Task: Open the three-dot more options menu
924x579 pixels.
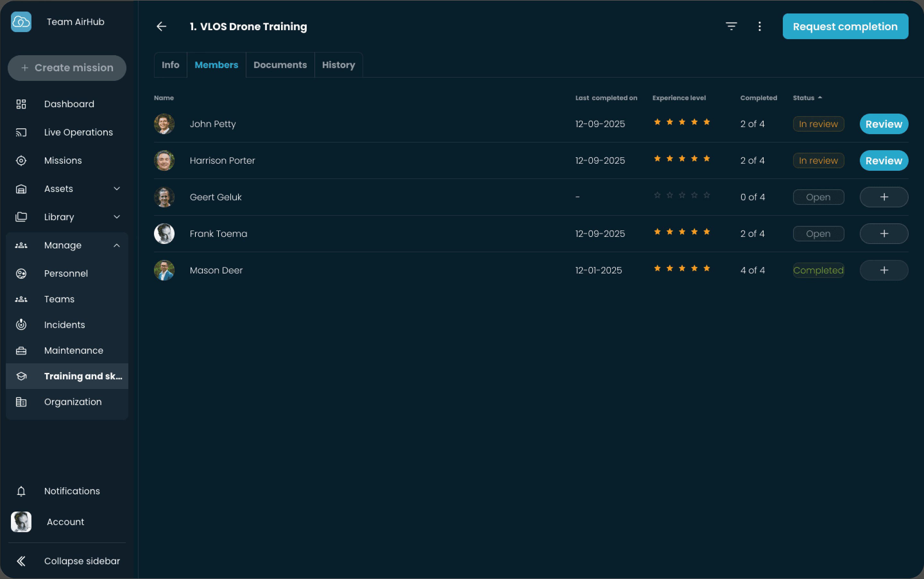Action: [759, 26]
